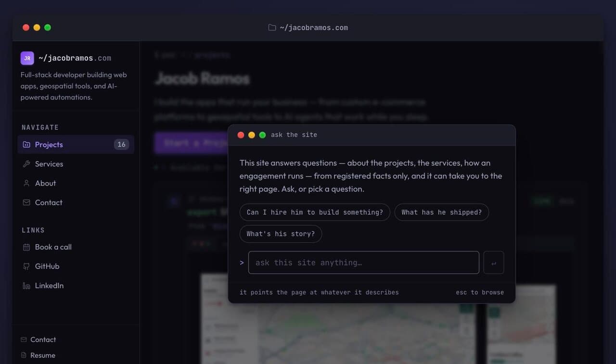Click the small envelope icon in the sidebar footer
The width and height of the screenshot is (616, 364).
pyautogui.click(x=24, y=339)
